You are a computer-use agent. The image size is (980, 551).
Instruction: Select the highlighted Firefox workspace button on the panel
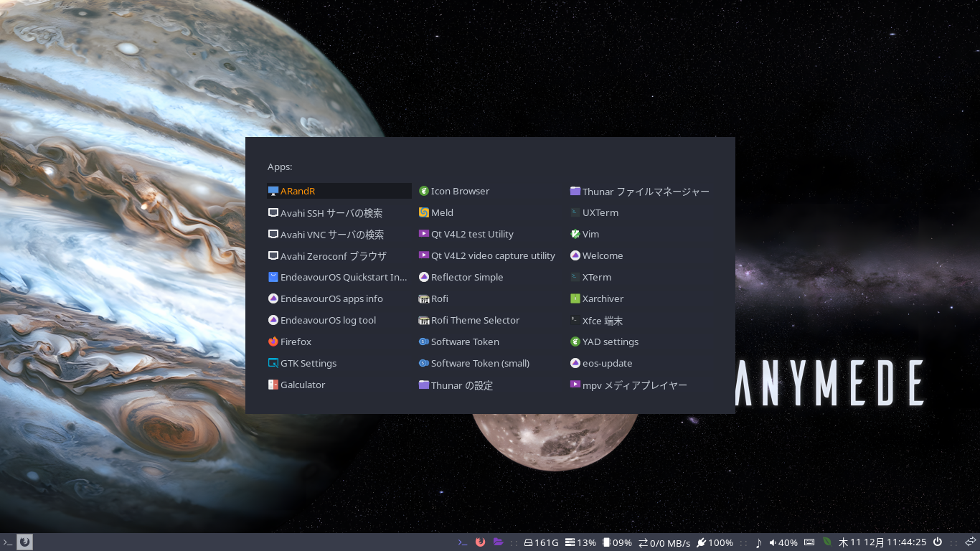[24, 542]
